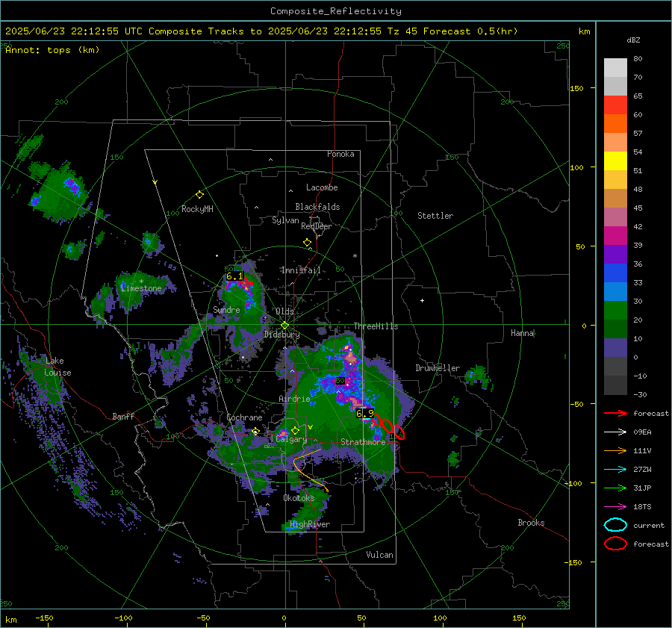Viewport: 672px width, 628px height.
Task: Click the '31JP' legend text
Action: click(x=642, y=488)
